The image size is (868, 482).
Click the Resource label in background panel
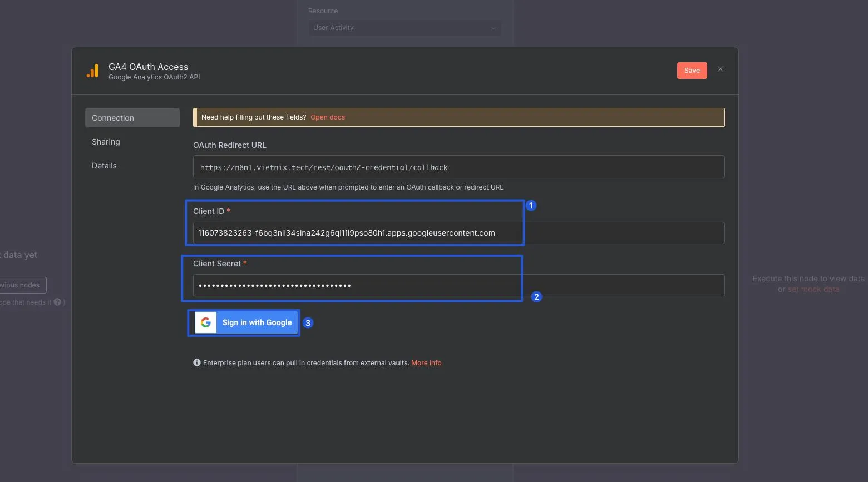(x=323, y=11)
